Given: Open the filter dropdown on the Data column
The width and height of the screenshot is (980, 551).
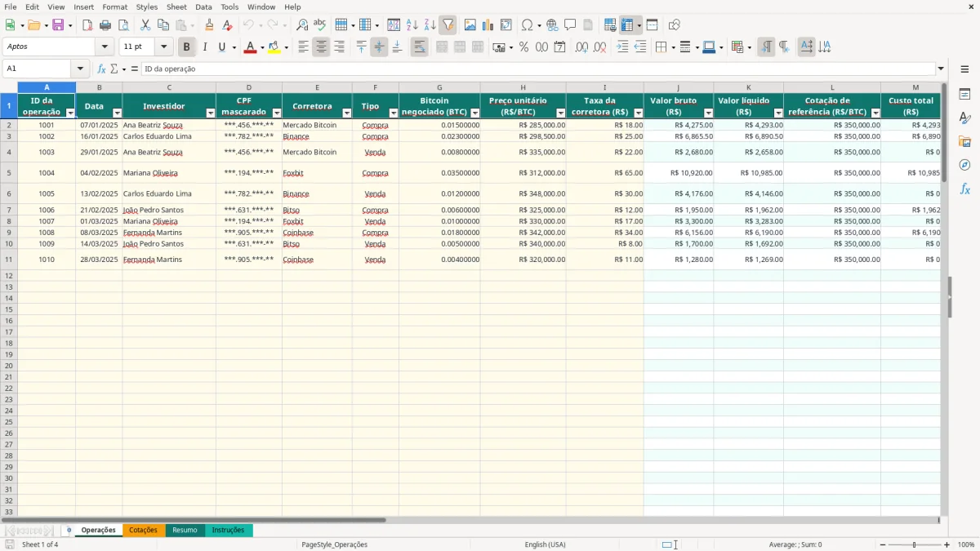Looking at the screenshot, I should [117, 113].
